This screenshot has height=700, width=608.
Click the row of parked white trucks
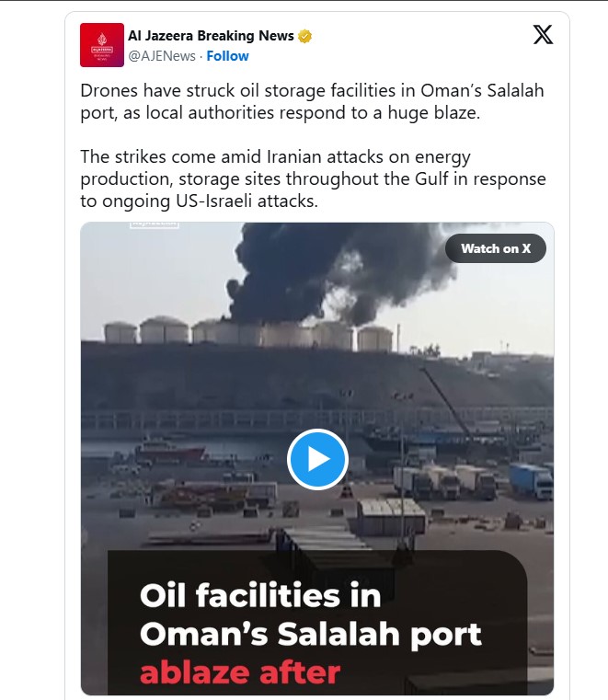[x=444, y=481]
